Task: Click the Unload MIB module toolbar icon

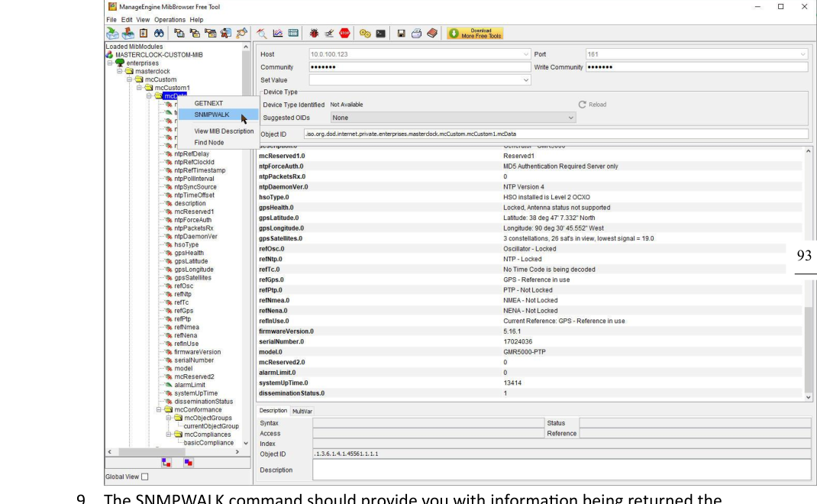Action: point(128,34)
